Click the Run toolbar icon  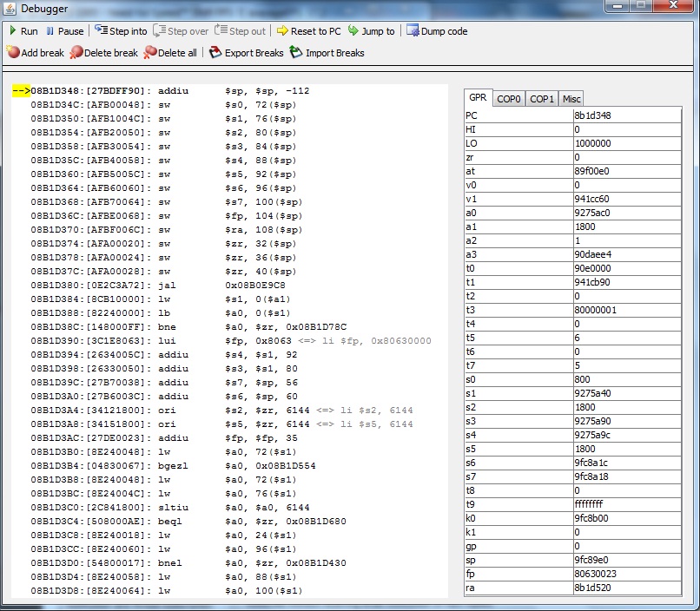click(x=12, y=31)
